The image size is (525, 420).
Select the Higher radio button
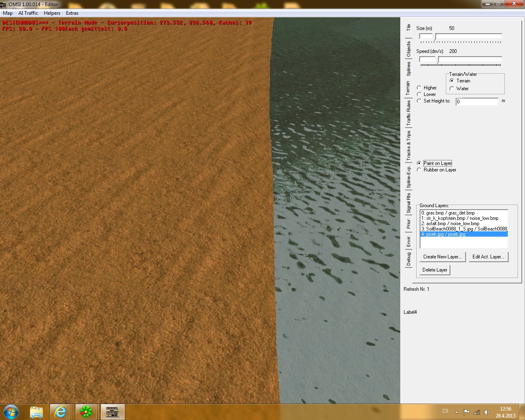[x=419, y=88]
